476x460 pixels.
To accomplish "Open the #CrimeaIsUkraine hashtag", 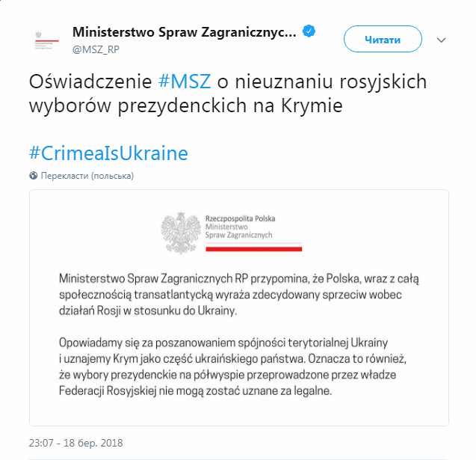I will tap(108, 153).
